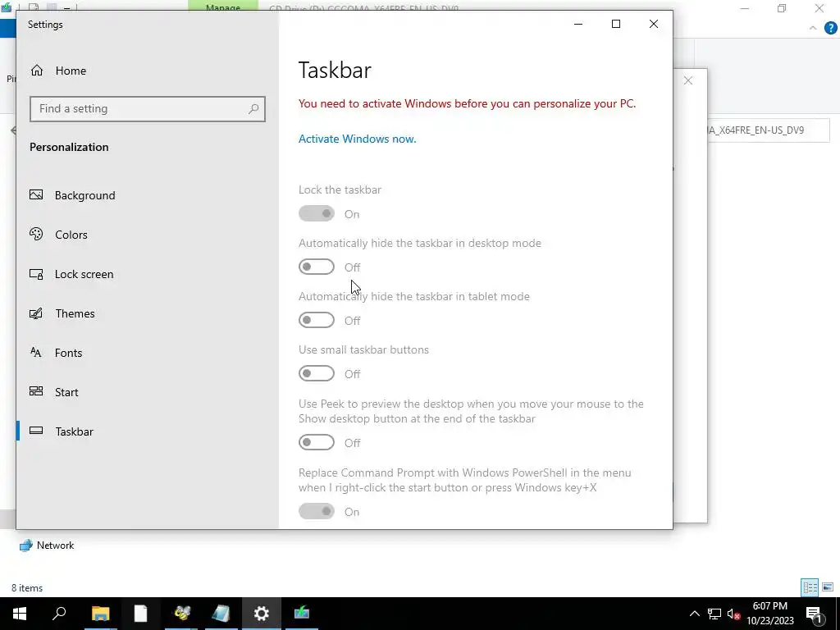The height and width of the screenshot is (630, 840).
Task: Click the Activate Windows now link
Action: [357, 139]
